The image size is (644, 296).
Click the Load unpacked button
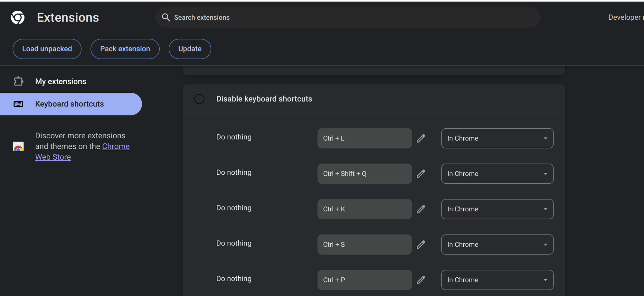tap(47, 49)
